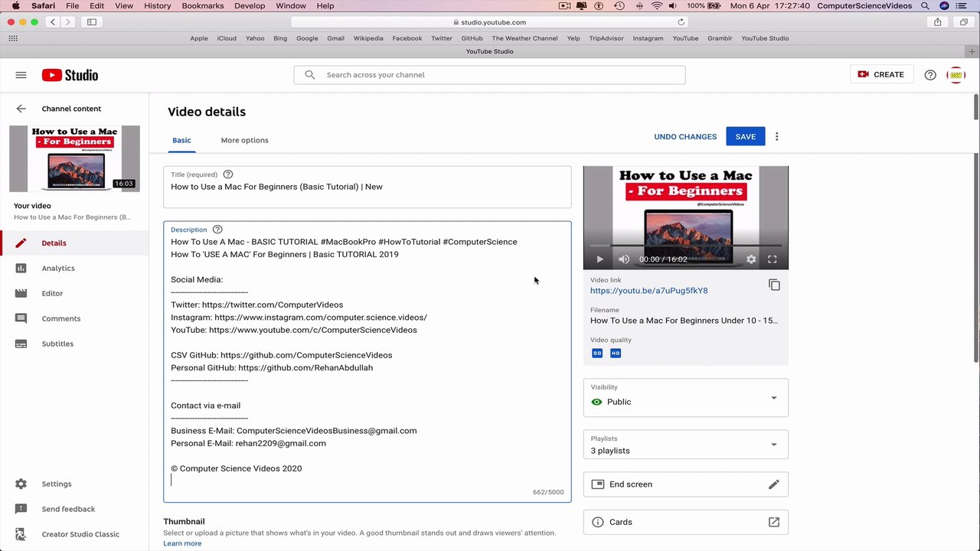Screen dimensions: 980x551
Task: Click the Send feedback icon
Action: point(21,509)
